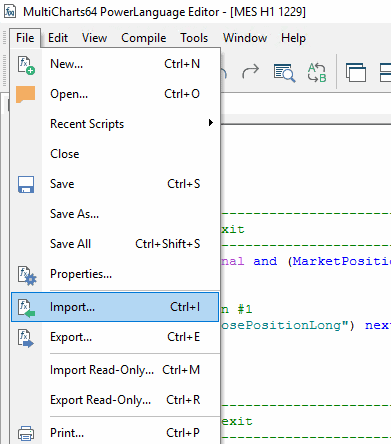Screen dimensions: 391x444
Task: Choose Close from File menu
Action: (x=115, y=154)
